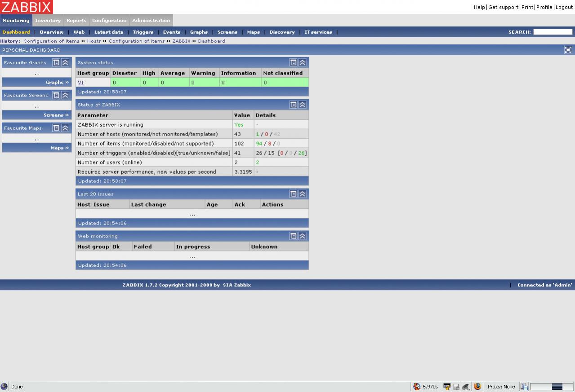
Task: Click the 'Connected as Admin' footer text
Action: pyautogui.click(x=544, y=285)
